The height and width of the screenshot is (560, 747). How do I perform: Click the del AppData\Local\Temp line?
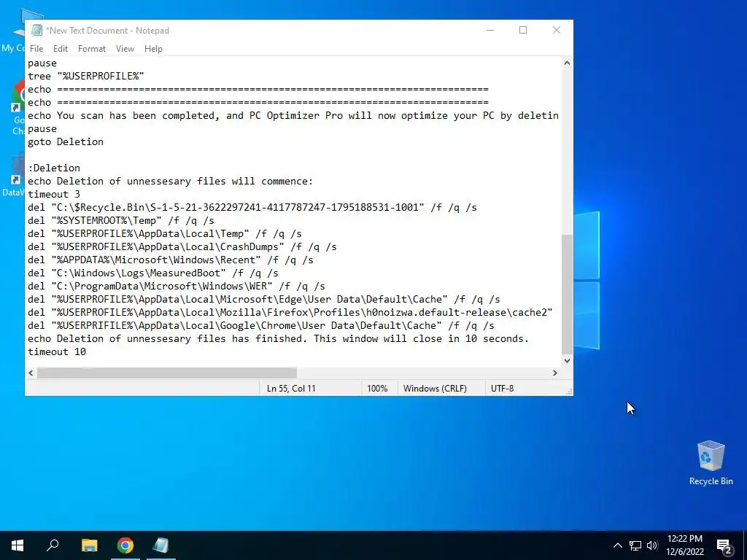[x=164, y=234]
